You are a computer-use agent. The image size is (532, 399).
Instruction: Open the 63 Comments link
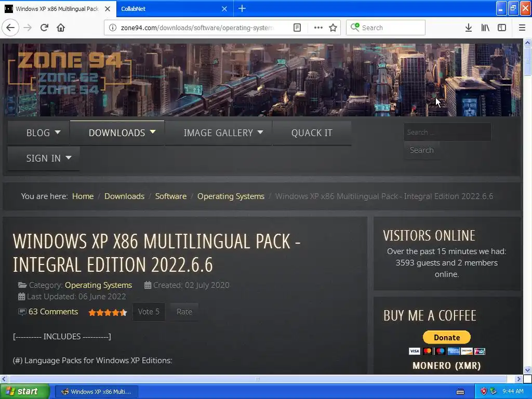(53, 312)
